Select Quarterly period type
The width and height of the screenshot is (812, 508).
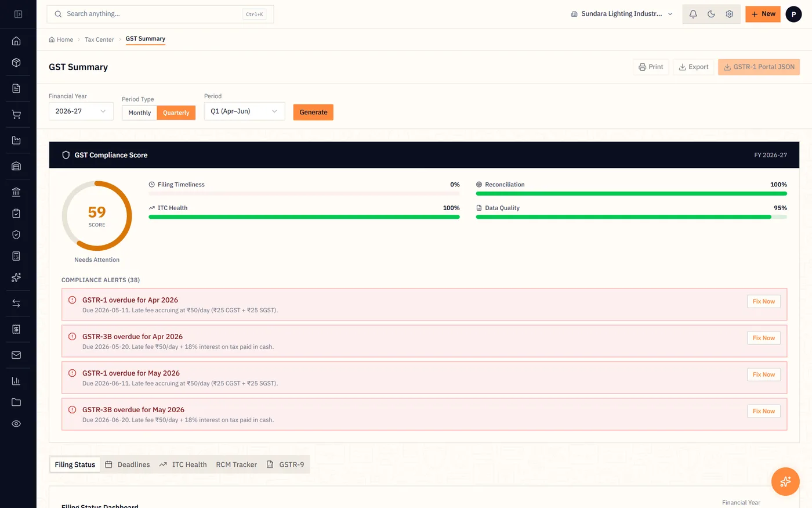tap(176, 113)
